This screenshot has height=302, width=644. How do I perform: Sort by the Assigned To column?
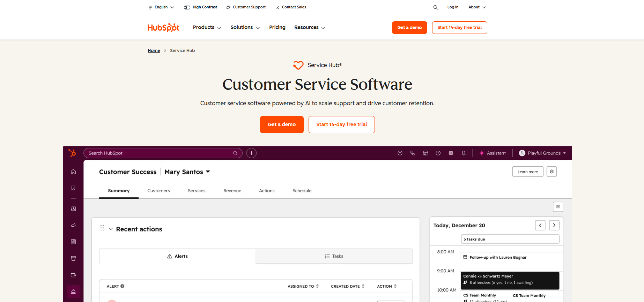303,286
